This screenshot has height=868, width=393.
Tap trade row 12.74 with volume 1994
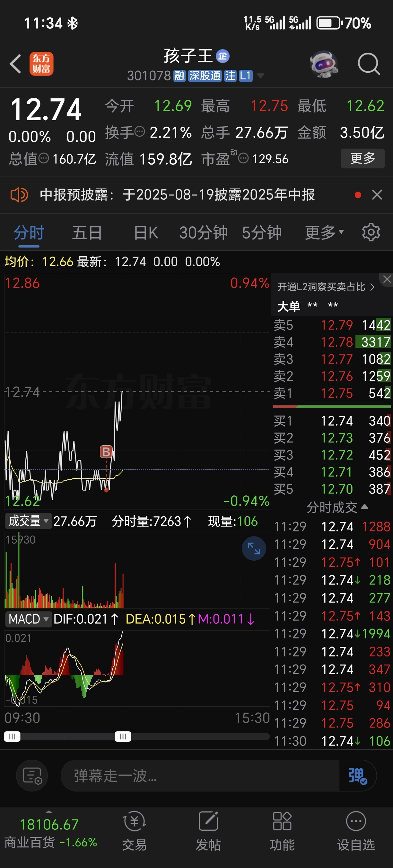332,633
